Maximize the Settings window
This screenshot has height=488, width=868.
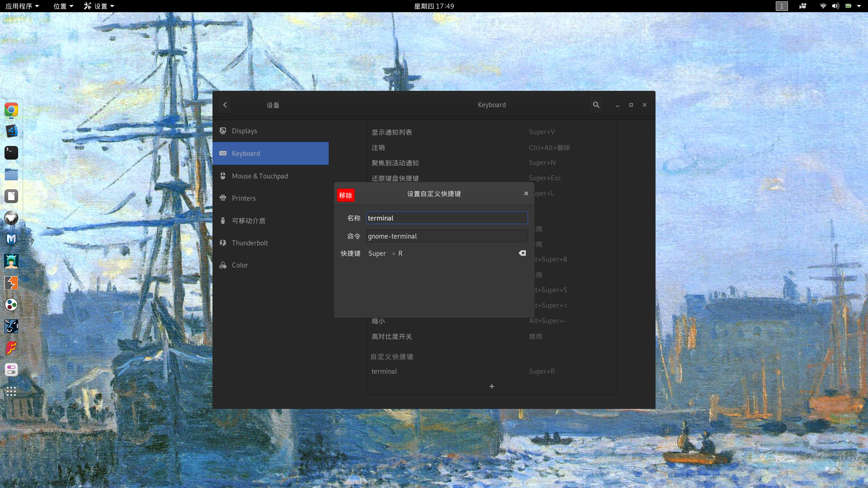pos(631,105)
